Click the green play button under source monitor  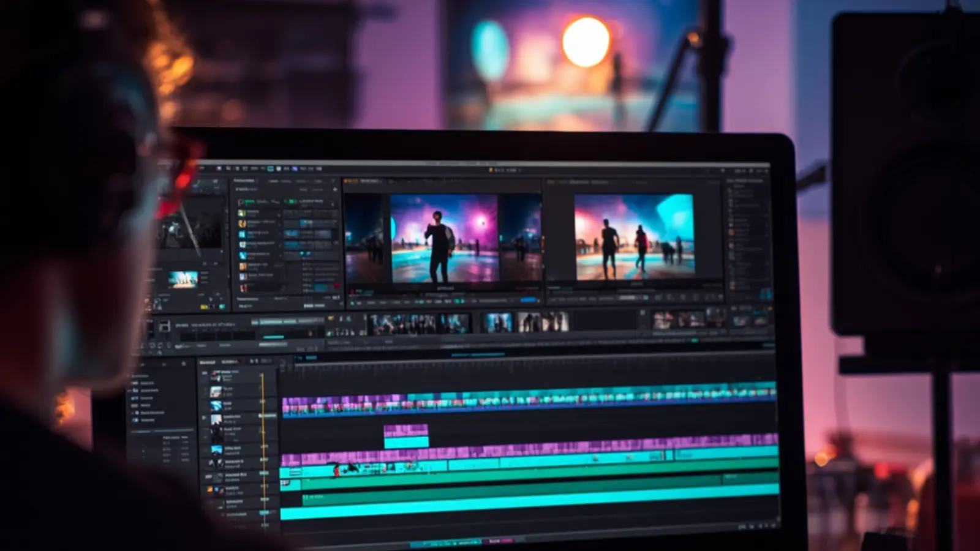pos(352,302)
